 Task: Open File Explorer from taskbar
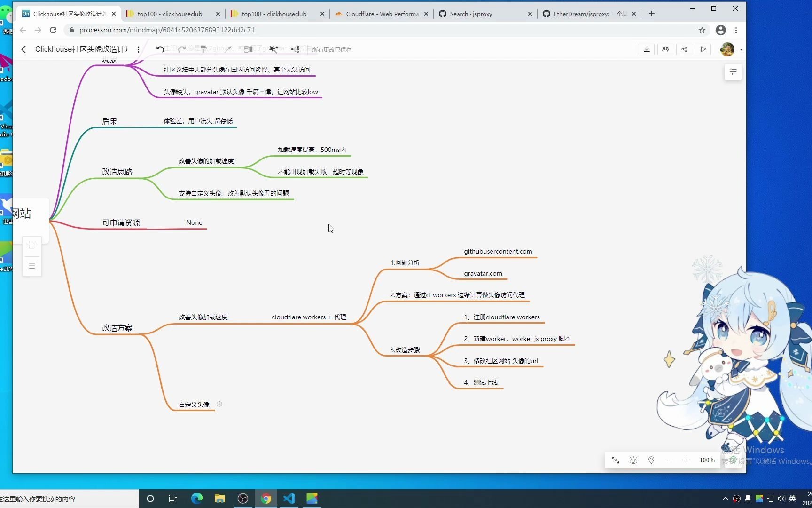pos(219,499)
